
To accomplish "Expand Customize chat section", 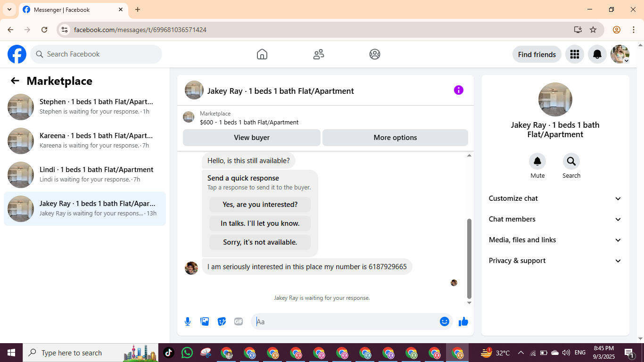I will pyautogui.click(x=555, y=198).
